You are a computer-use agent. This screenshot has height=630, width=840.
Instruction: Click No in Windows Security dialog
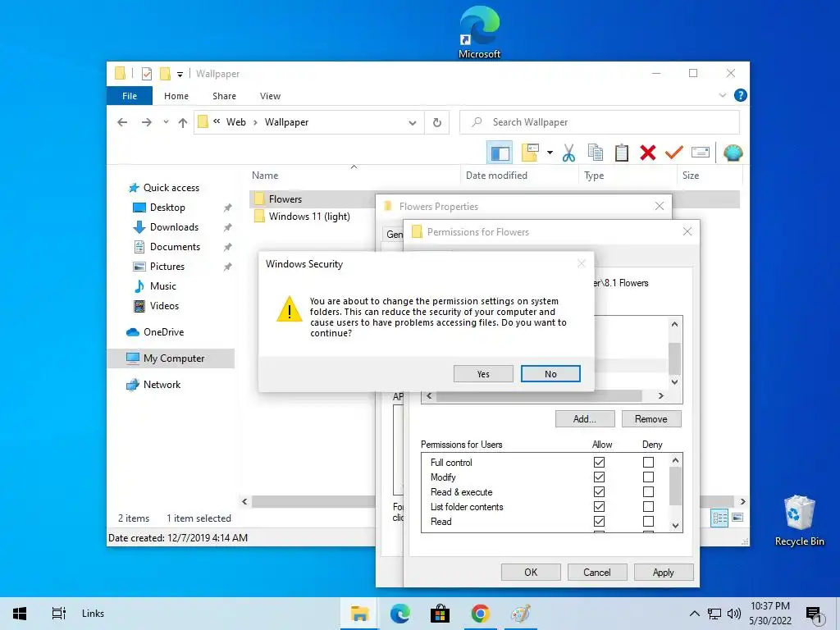(x=550, y=374)
